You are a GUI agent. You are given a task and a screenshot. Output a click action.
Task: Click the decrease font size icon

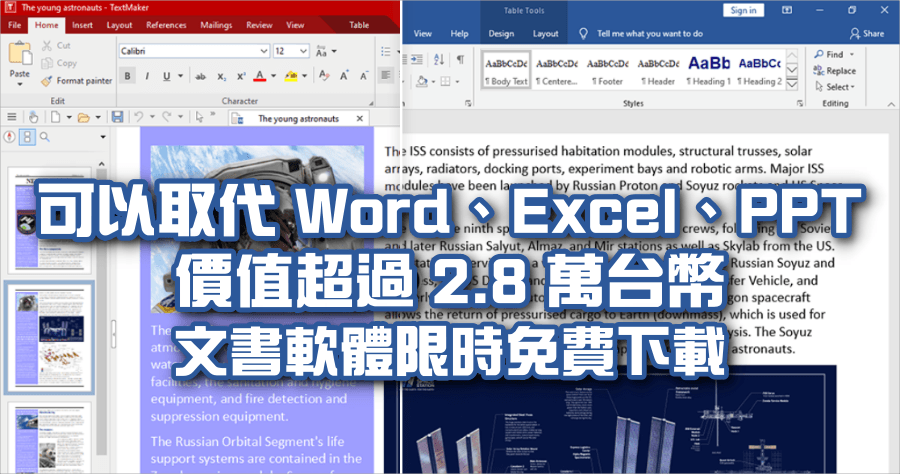(x=364, y=76)
